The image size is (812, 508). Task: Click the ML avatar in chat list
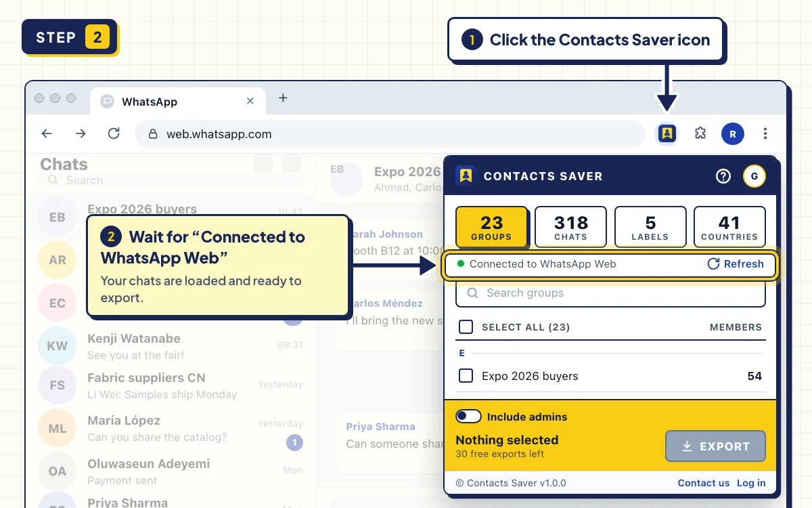(x=57, y=428)
